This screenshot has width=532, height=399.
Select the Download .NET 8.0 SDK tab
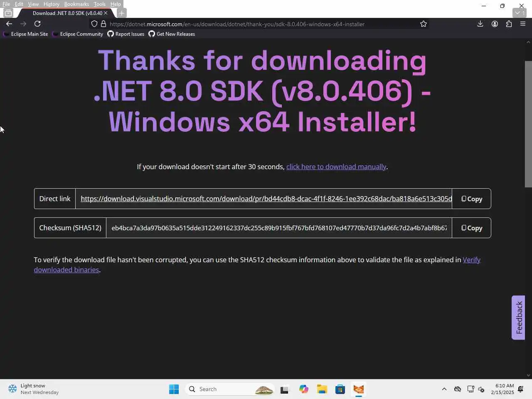tap(67, 13)
